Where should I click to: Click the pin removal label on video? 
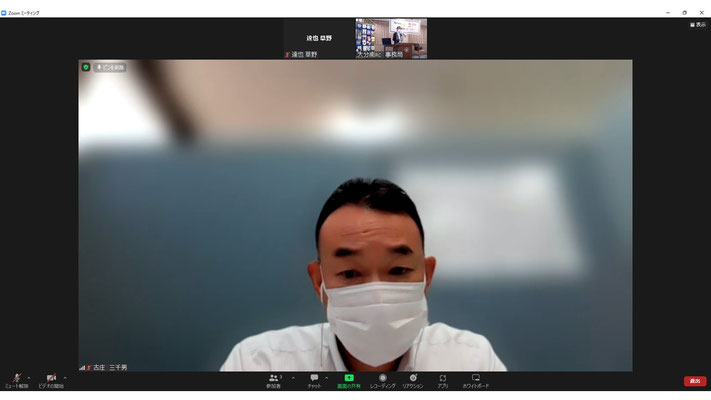pos(110,67)
